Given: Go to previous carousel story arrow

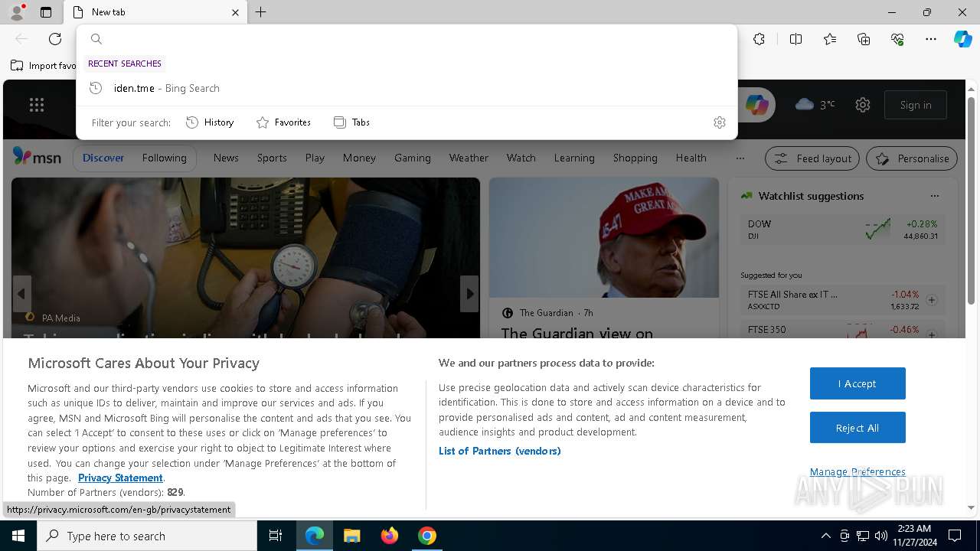Looking at the screenshot, I should click(21, 294).
